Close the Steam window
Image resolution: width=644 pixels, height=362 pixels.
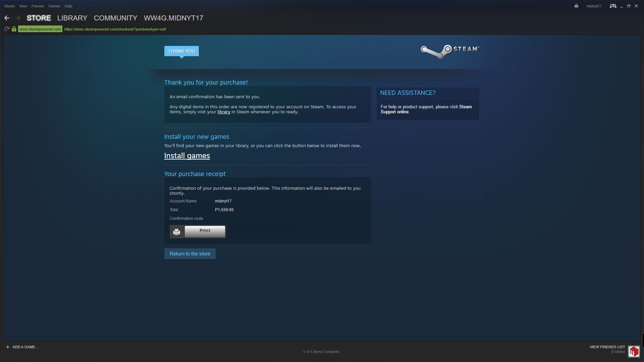tap(636, 6)
